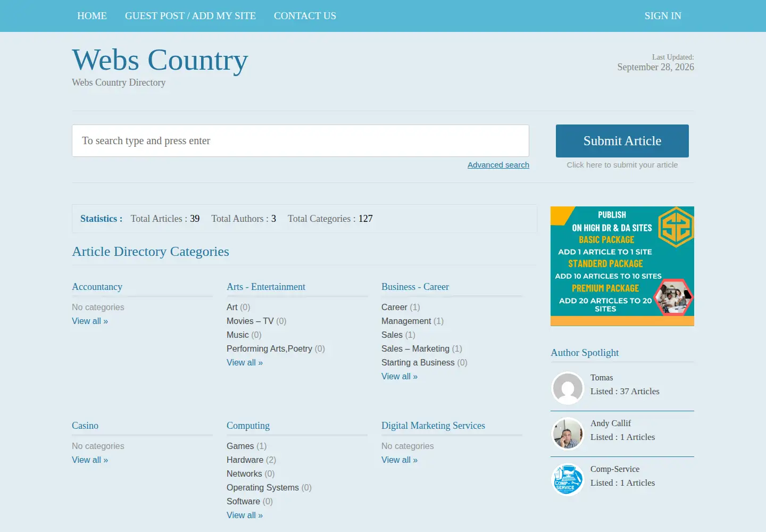Image resolution: width=766 pixels, height=532 pixels.
Task: Open the Arts - Entertainment category
Action: coord(266,287)
